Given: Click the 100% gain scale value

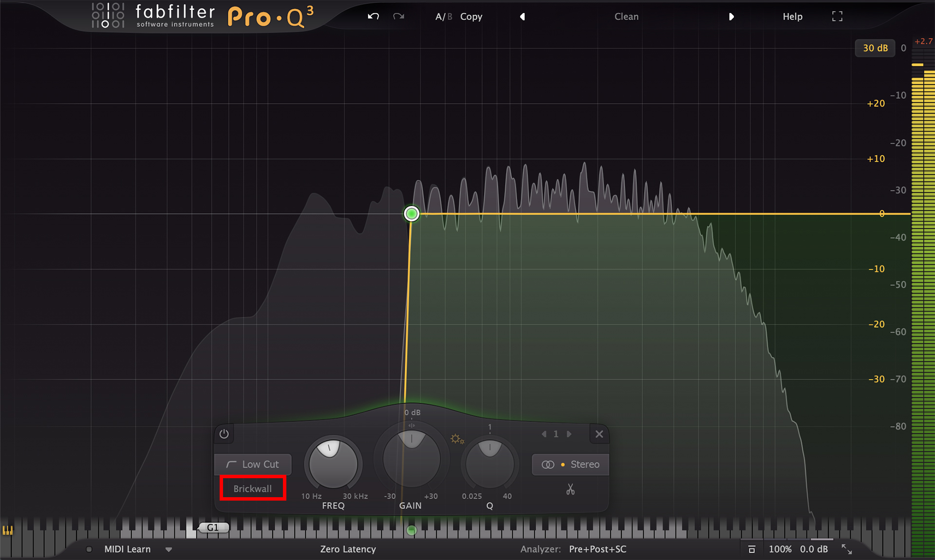Looking at the screenshot, I should 780,549.
